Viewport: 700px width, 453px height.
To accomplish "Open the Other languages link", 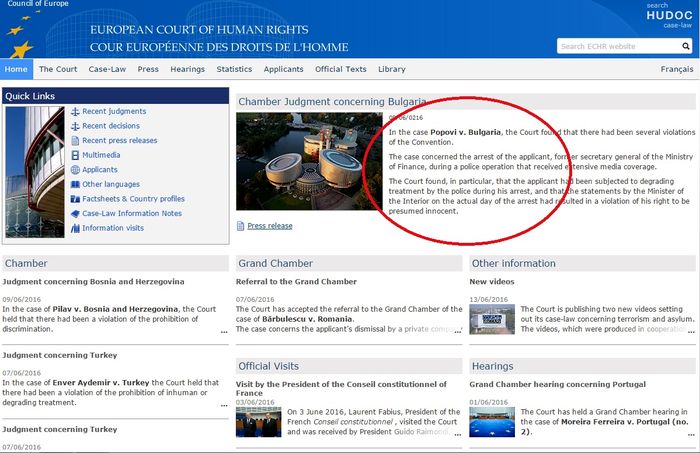I will pos(111,184).
